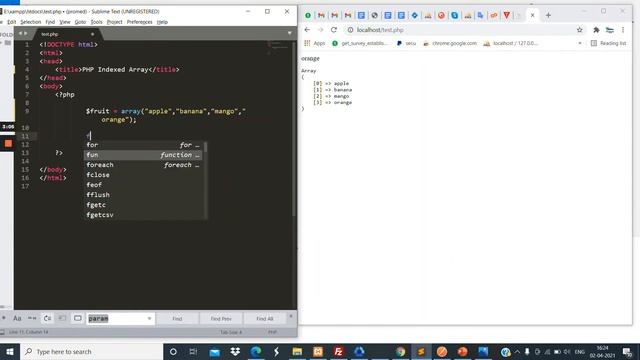Choose 'fgetcsv' autocomplete suggestion
This screenshot has width=640, height=360.
click(143, 215)
